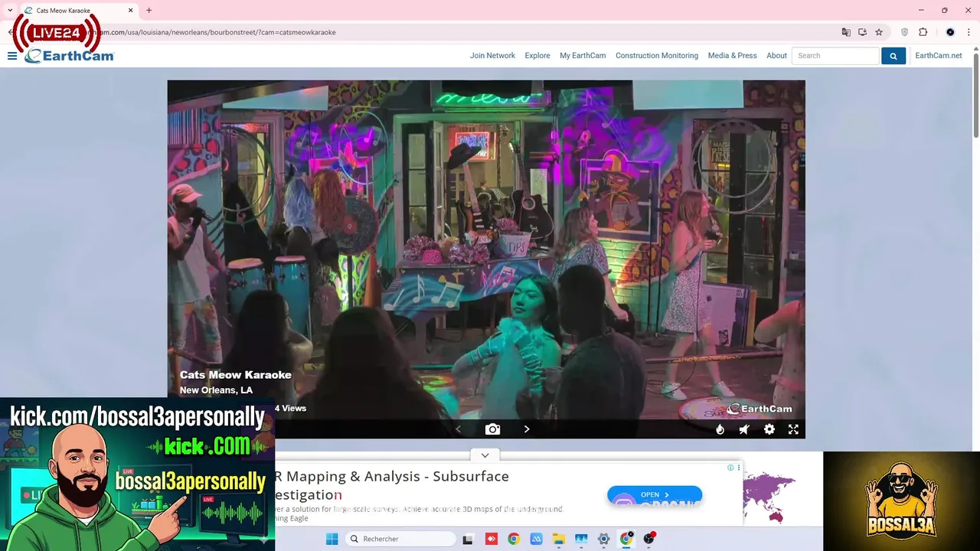Screen dimensions: 980x551
Task: Open Task View in the taskbar
Action: (x=468, y=539)
